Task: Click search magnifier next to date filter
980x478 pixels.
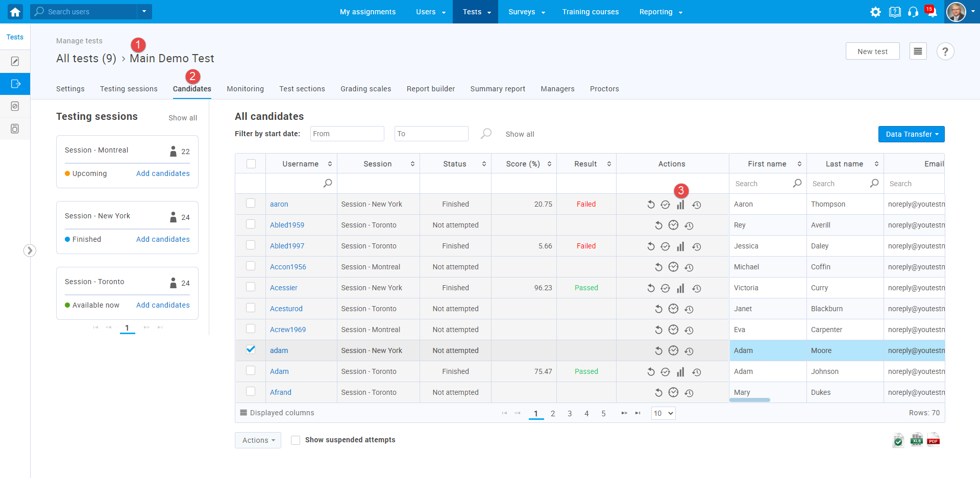Action: click(x=486, y=134)
